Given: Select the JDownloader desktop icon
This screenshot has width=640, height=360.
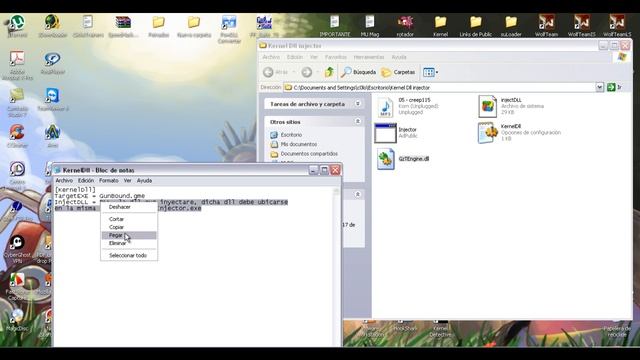Looking at the screenshot, I should click(53, 27).
